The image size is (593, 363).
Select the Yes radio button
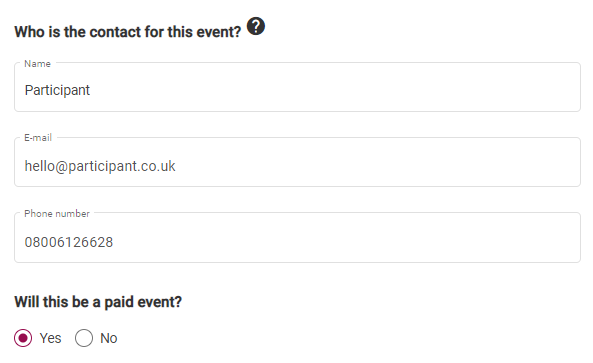coord(23,338)
